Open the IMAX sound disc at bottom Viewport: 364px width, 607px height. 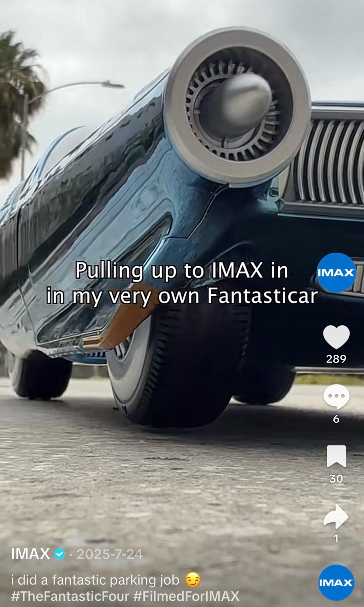pos(336,582)
